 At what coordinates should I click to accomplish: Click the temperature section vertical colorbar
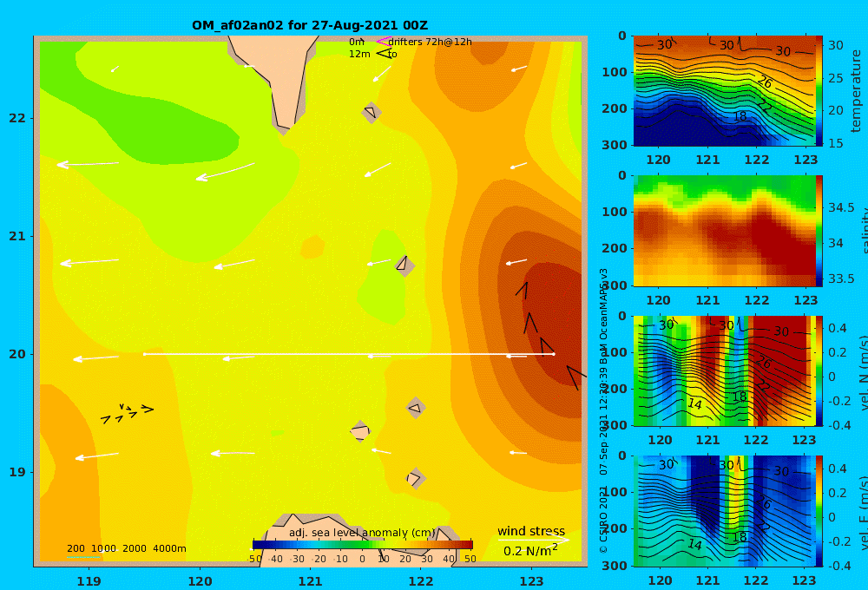point(819,91)
